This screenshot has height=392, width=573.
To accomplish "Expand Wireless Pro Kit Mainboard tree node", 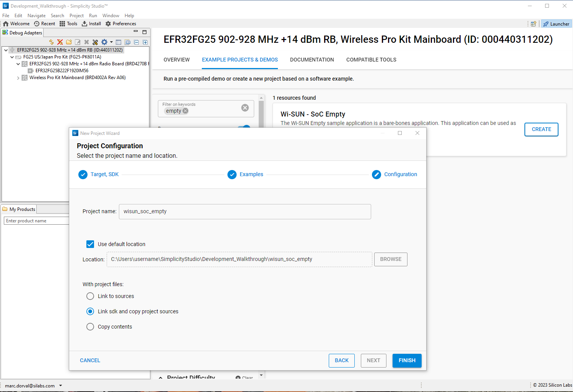I will [x=18, y=78].
